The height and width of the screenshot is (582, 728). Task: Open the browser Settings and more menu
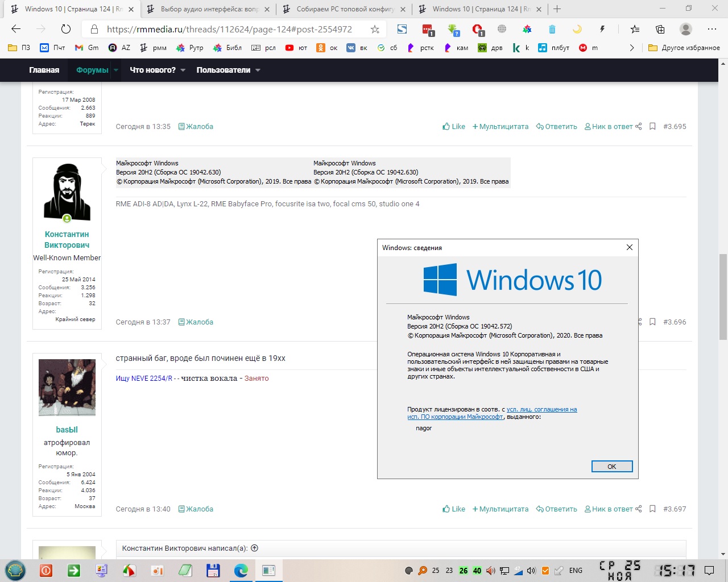[x=712, y=29]
